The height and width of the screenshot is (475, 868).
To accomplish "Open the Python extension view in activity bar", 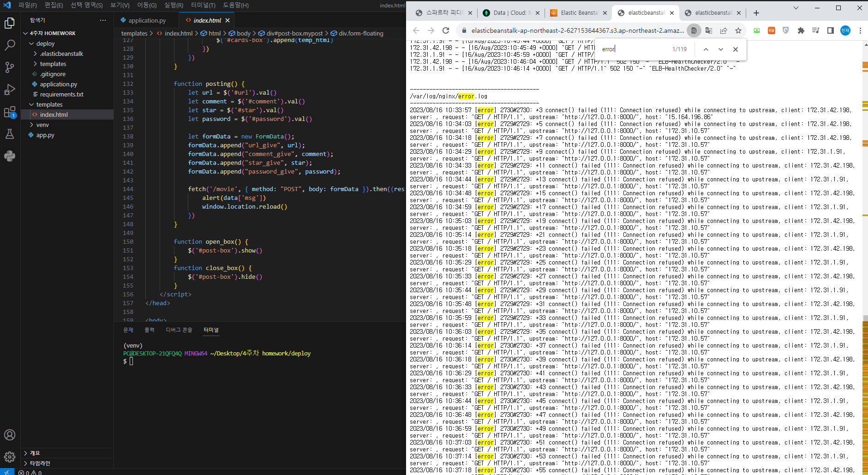I will [x=10, y=156].
